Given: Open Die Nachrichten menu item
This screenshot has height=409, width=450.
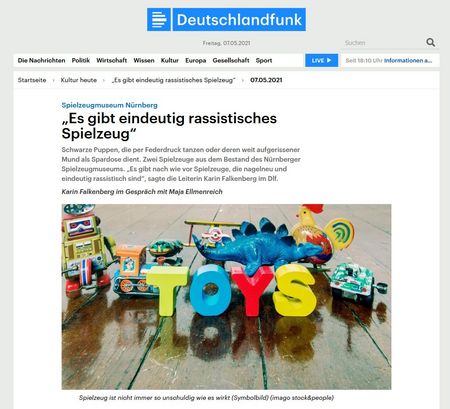Looking at the screenshot, I should tap(41, 60).
